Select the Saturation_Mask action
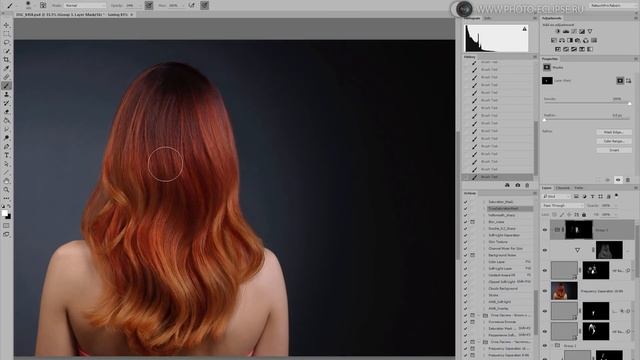 click(x=501, y=202)
